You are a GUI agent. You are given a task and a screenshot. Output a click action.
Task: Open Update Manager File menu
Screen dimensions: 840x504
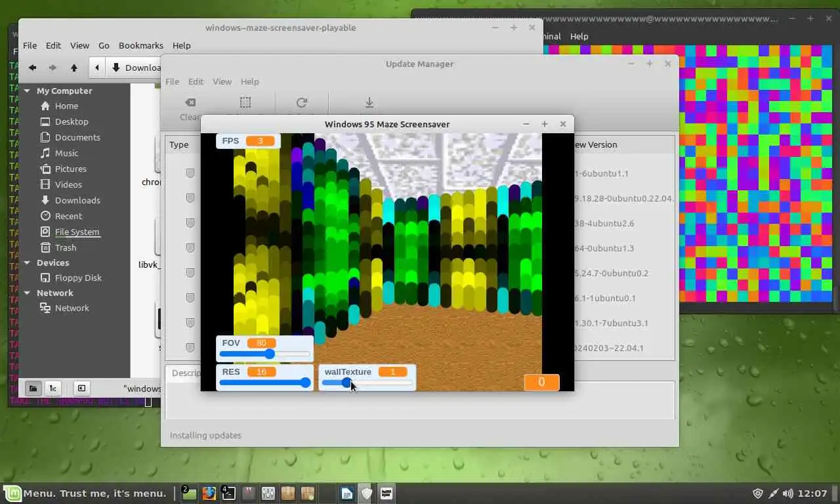click(172, 81)
